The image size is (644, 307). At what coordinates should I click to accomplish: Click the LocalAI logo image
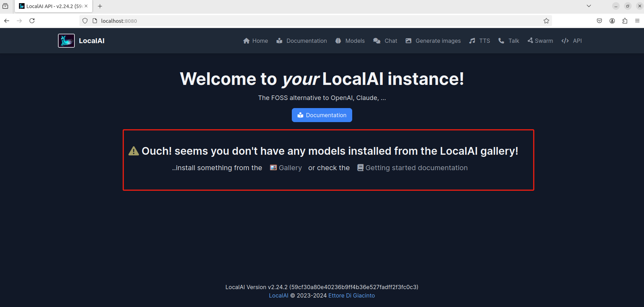[66, 41]
